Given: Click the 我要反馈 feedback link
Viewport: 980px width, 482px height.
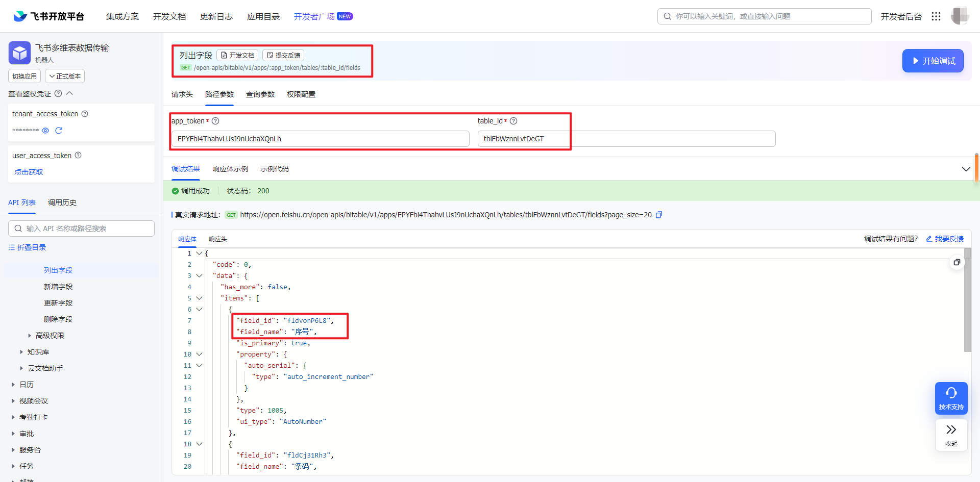Looking at the screenshot, I should click(945, 239).
